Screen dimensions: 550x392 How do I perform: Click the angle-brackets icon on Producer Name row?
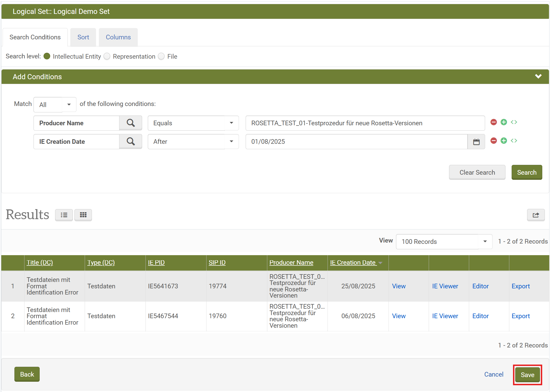point(514,122)
